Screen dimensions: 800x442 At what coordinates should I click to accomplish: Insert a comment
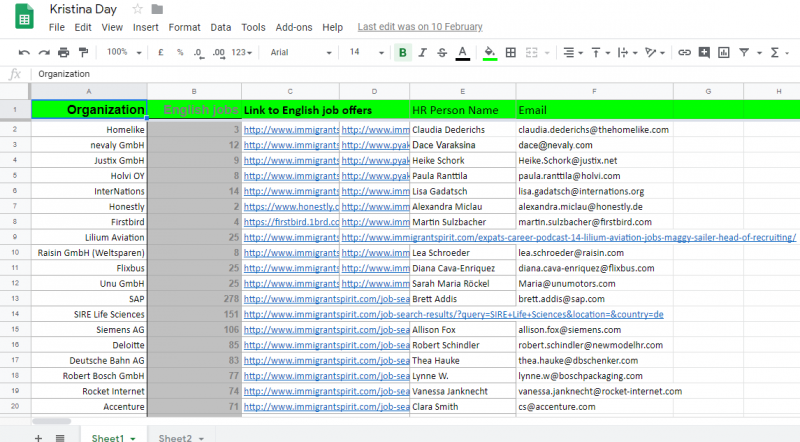coord(704,52)
